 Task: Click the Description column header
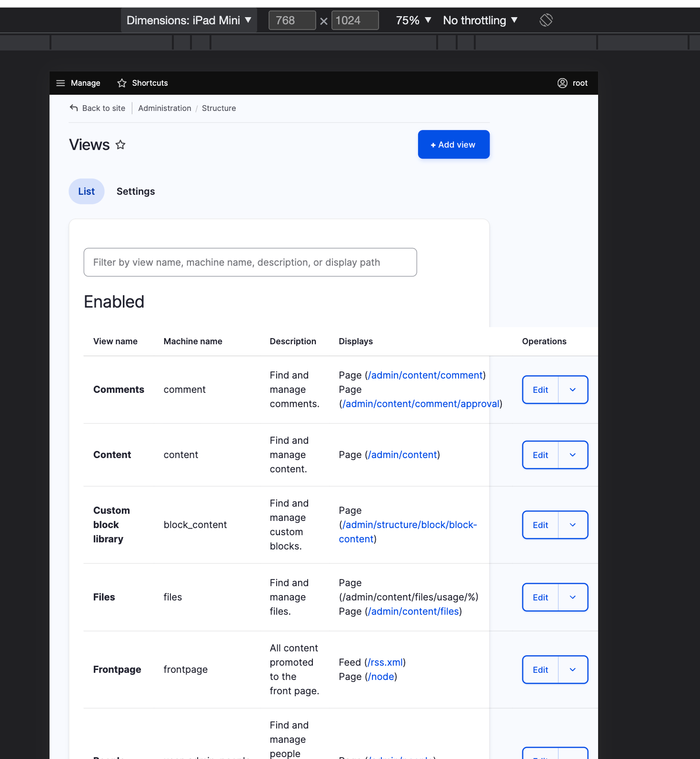click(293, 341)
